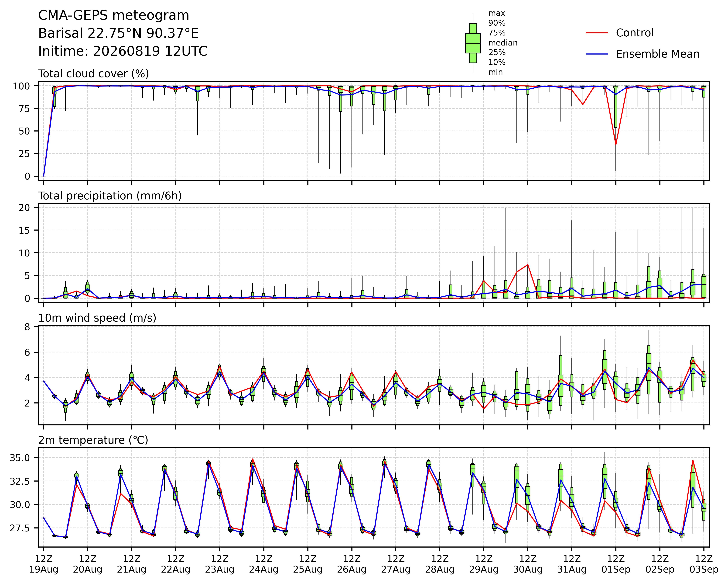Click the '8' tick on wind speed axis
This screenshot has height=584, width=728.
(27, 327)
